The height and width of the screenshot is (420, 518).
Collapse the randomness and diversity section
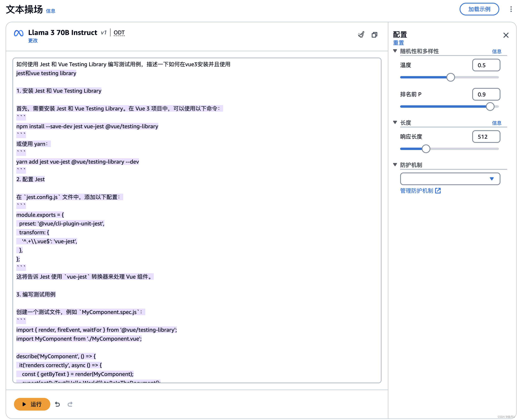click(x=395, y=51)
